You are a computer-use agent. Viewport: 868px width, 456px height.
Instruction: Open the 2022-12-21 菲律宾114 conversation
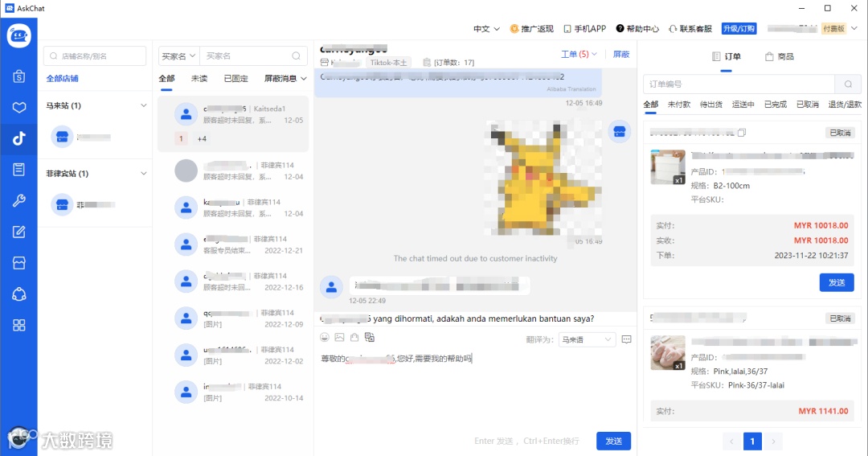233,244
